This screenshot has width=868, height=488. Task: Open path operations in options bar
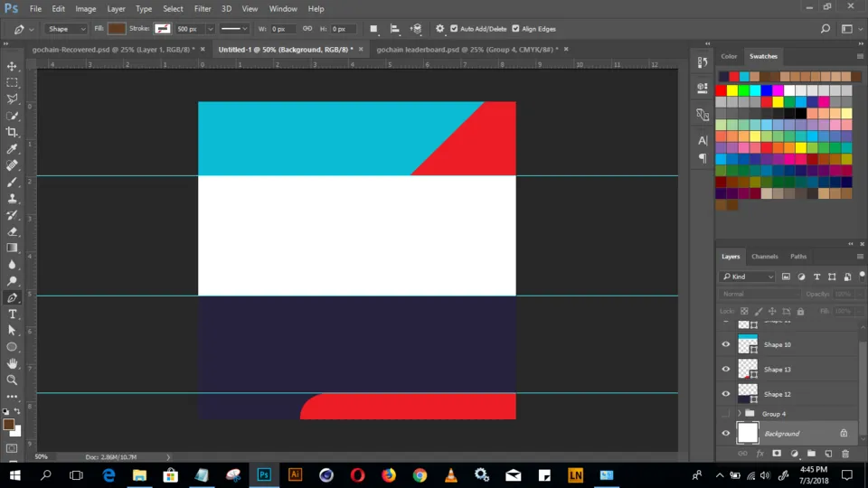pyautogui.click(x=373, y=29)
